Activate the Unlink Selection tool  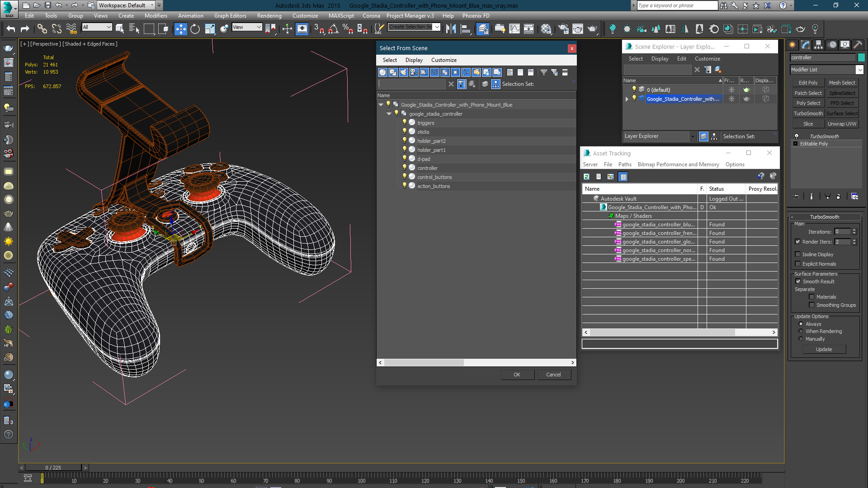57,29
